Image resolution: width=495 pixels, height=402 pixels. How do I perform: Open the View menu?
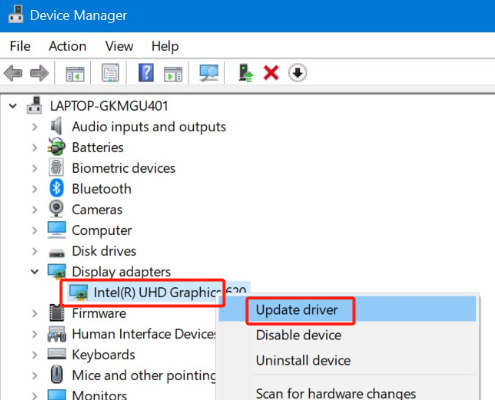pos(119,46)
